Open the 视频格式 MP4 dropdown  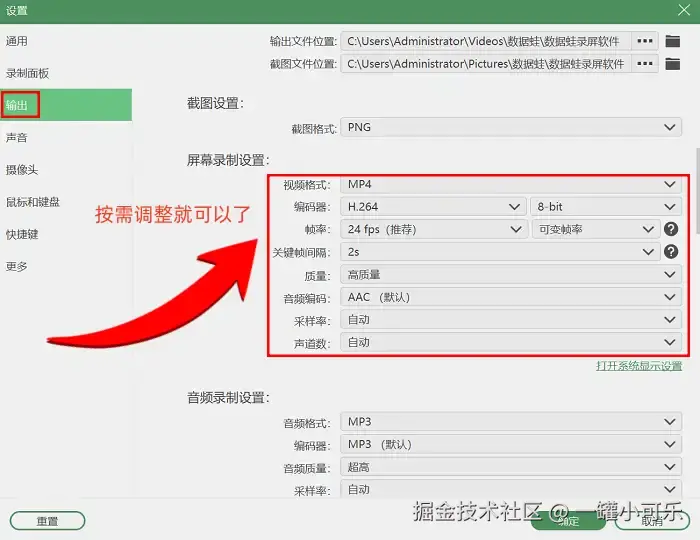(511, 184)
